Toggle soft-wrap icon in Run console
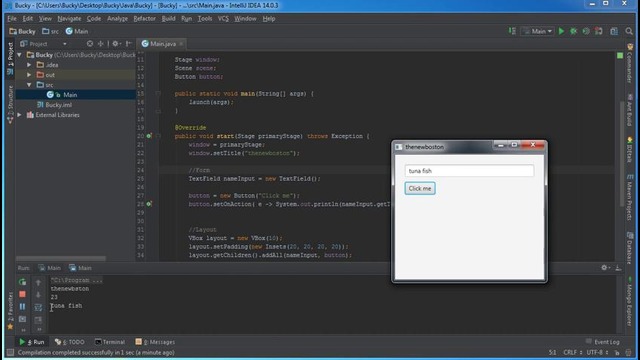Viewport: 640px width, 360px height. point(38,307)
